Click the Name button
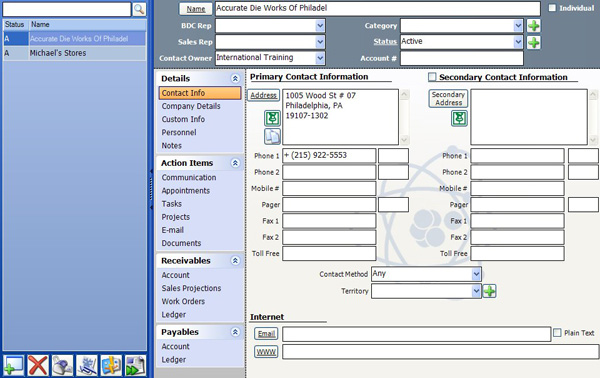This screenshot has height=378, width=600. pyautogui.click(x=196, y=9)
